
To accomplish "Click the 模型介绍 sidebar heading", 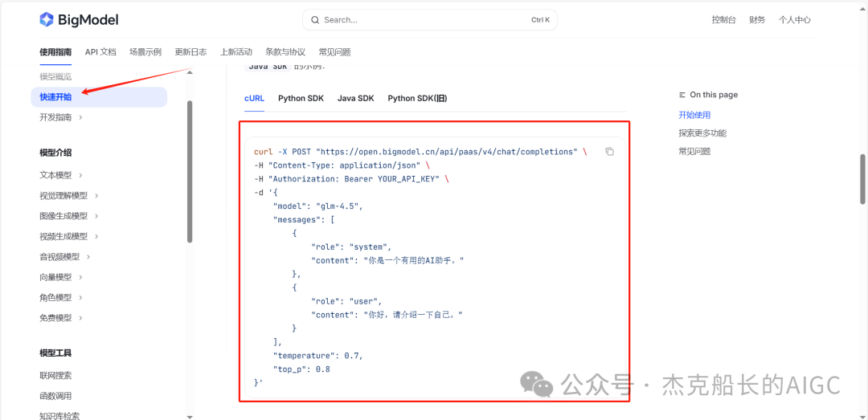I will (55, 153).
